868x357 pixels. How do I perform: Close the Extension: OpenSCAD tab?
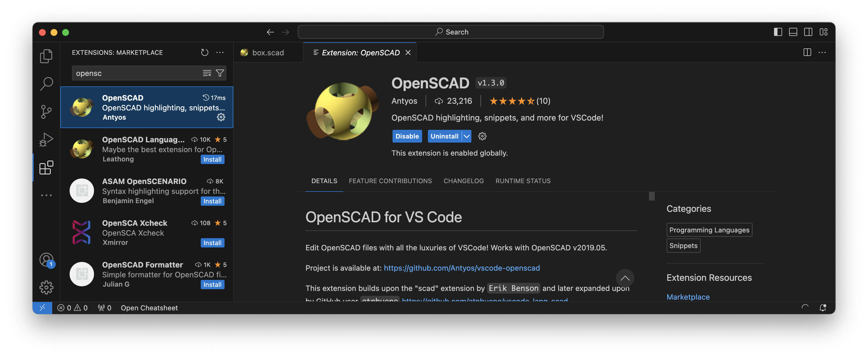tap(408, 52)
